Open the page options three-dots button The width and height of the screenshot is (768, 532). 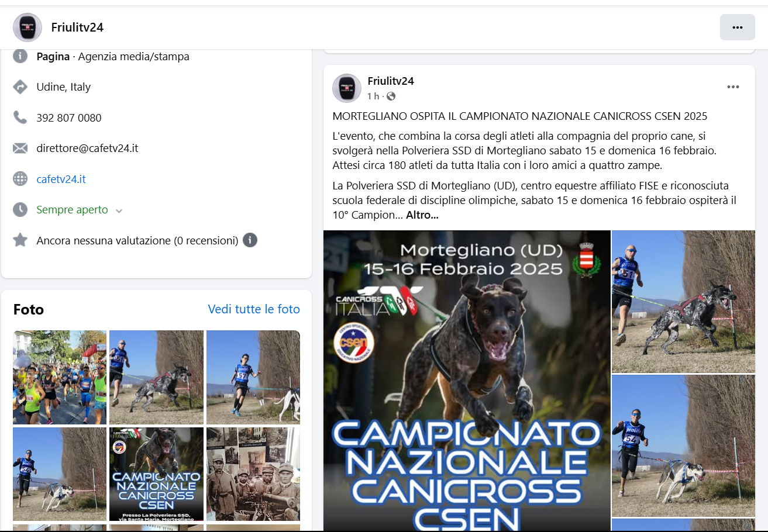click(737, 27)
